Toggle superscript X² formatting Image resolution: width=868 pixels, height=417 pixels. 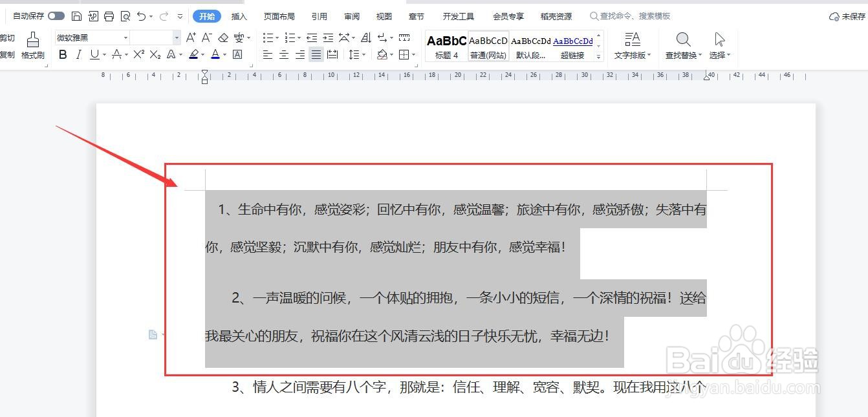(x=138, y=55)
